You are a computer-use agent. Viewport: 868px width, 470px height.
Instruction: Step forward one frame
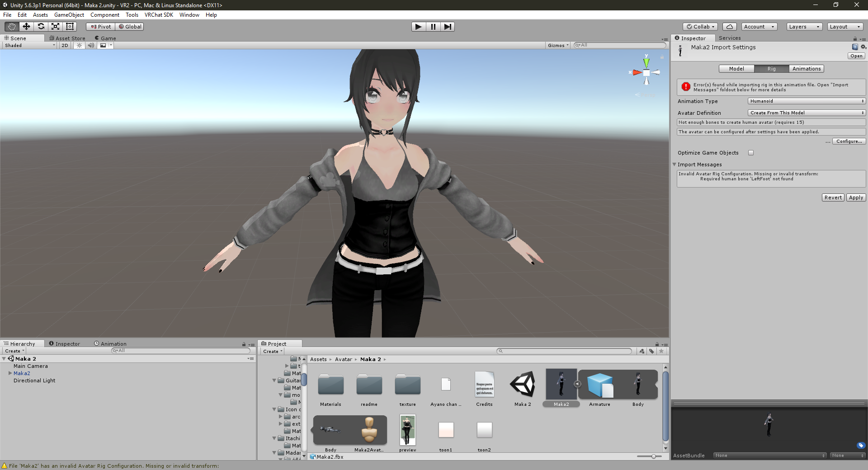click(x=448, y=27)
